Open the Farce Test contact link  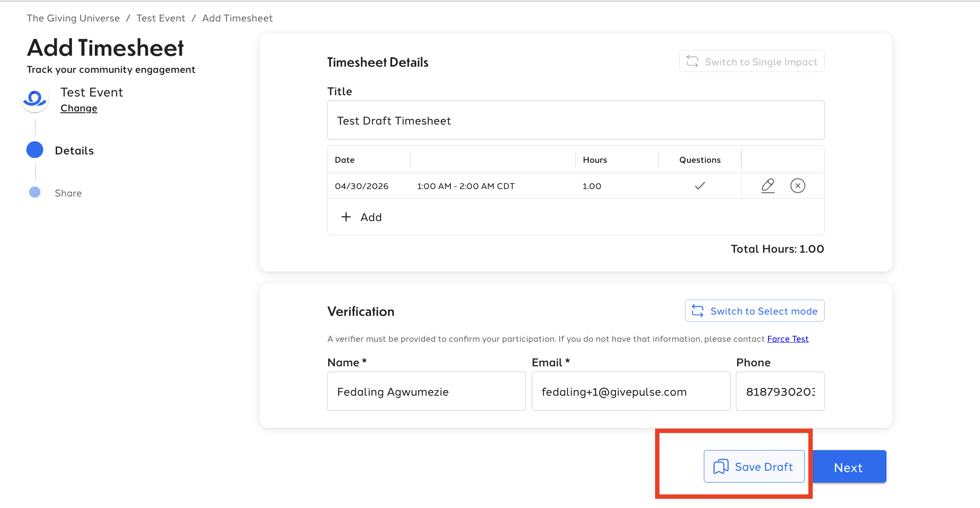[x=788, y=339]
